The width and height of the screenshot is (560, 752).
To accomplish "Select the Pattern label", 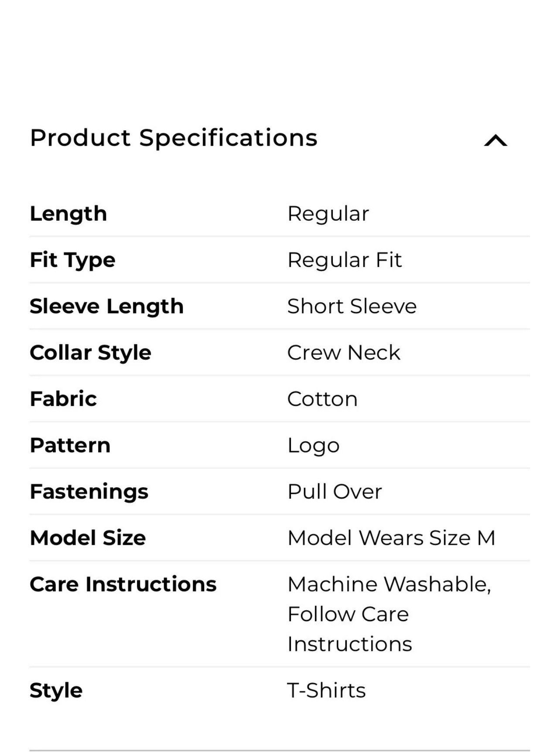I will 70,445.
